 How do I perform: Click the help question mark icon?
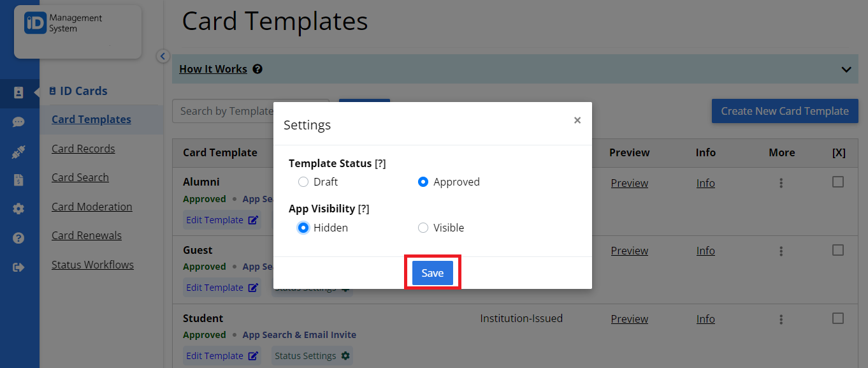coord(20,237)
